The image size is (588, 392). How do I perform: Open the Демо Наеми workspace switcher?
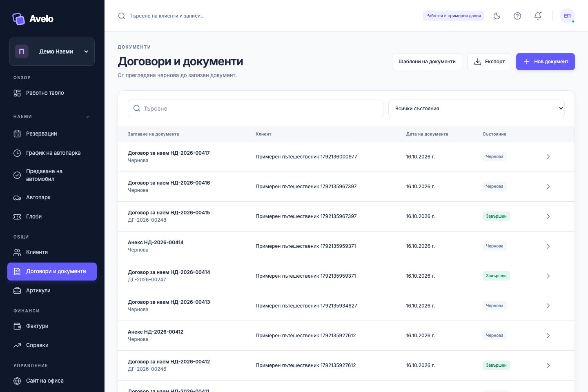coord(52,52)
